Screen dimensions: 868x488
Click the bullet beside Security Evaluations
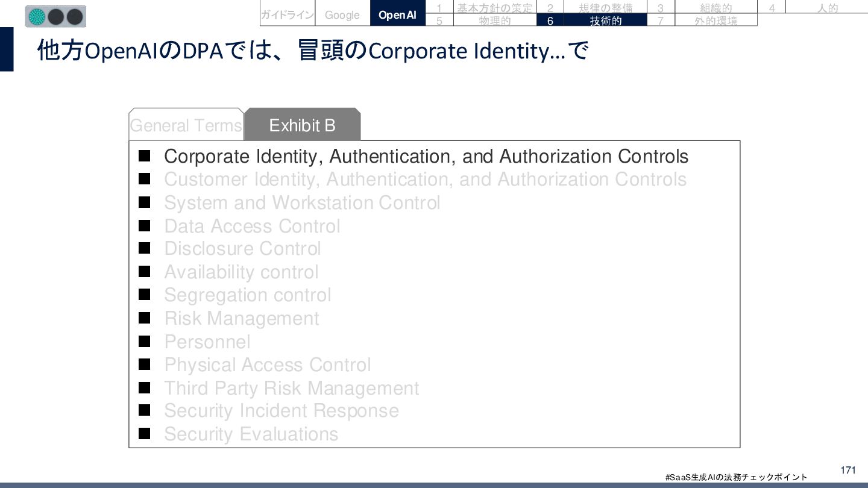[144, 434]
